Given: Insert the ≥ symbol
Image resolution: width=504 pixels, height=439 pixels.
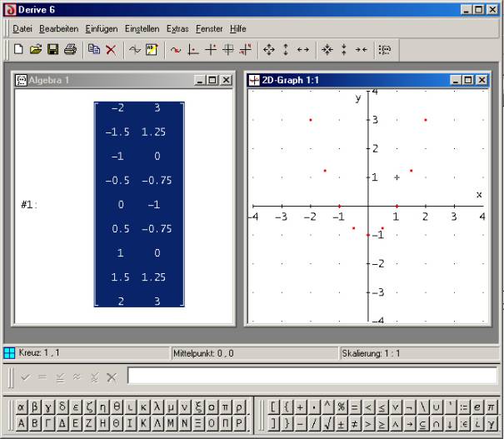Looking at the screenshot, I should click(x=382, y=423).
